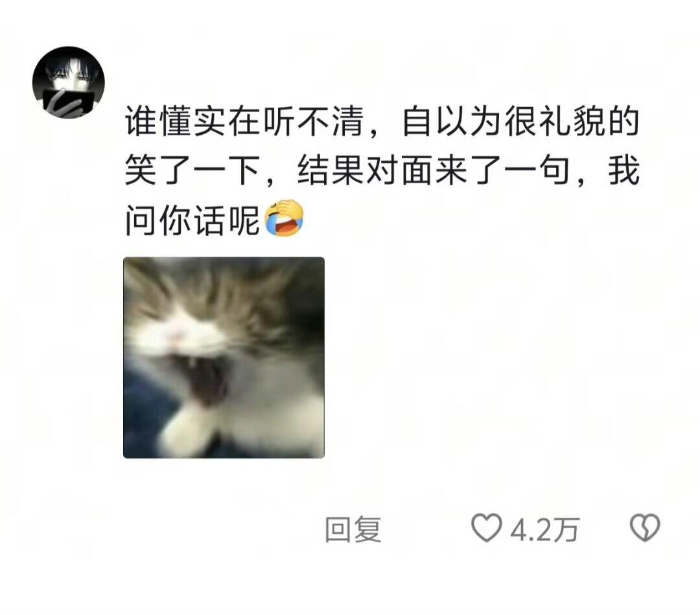Tap the 万 character beside the heart
This screenshot has height=615, width=700.
(x=565, y=529)
